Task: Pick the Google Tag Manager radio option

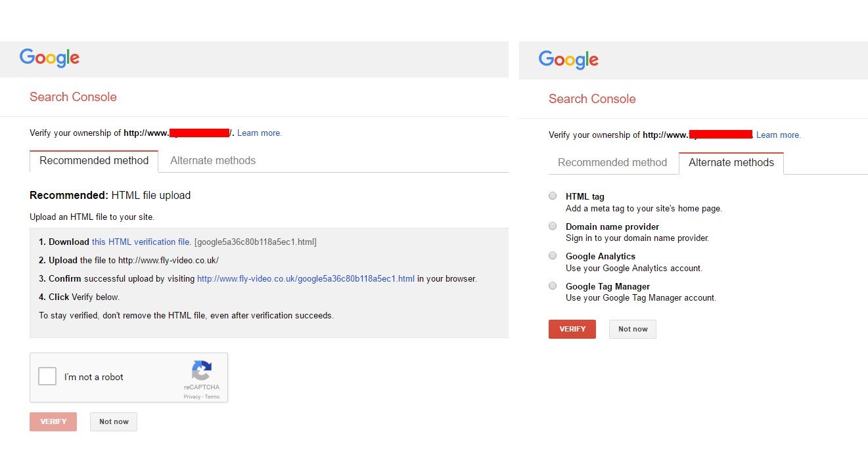Action: click(x=553, y=286)
